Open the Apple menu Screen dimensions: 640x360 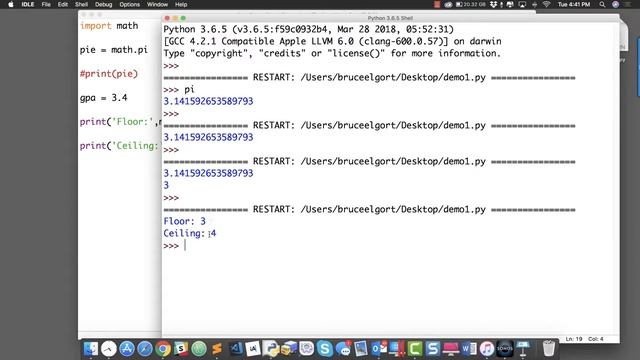tap(11, 4)
